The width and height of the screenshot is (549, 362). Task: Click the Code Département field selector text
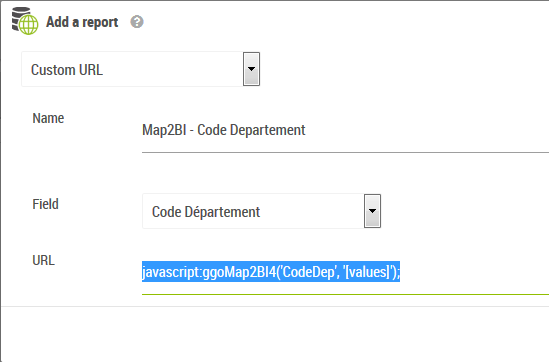click(206, 212)
